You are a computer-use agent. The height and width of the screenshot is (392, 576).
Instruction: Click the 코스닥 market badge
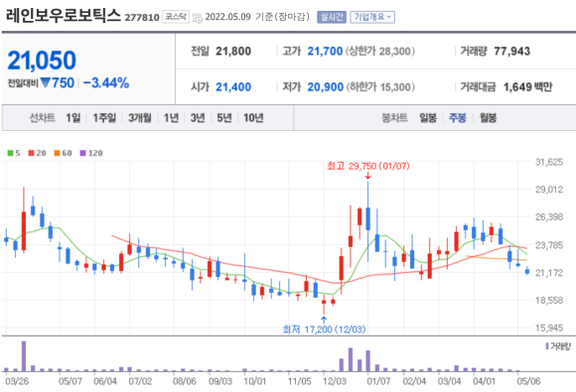176,17
